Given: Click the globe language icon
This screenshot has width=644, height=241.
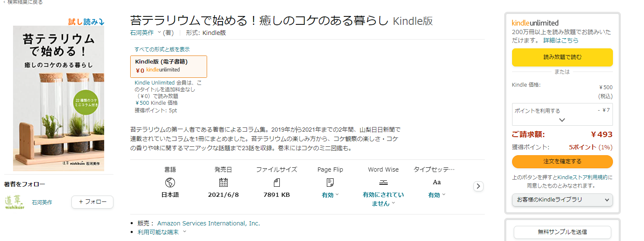Looking at the screenshot, I should (x=170, y=183).
